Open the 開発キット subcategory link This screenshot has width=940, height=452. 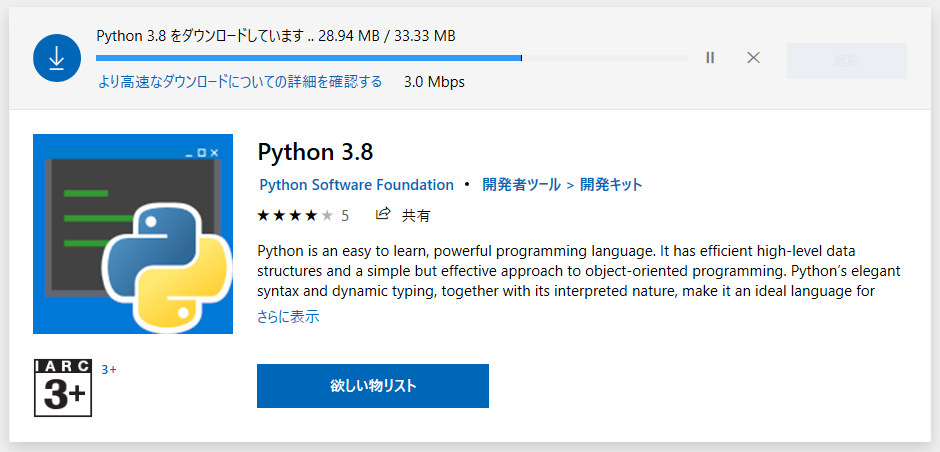pyautogui.click(x=611, y=185)
